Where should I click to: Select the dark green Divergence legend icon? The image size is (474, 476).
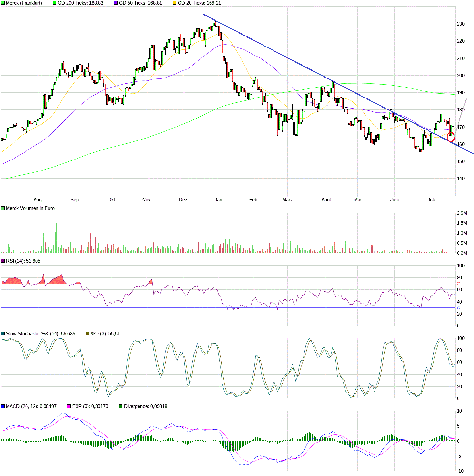[x=120, y=406]
